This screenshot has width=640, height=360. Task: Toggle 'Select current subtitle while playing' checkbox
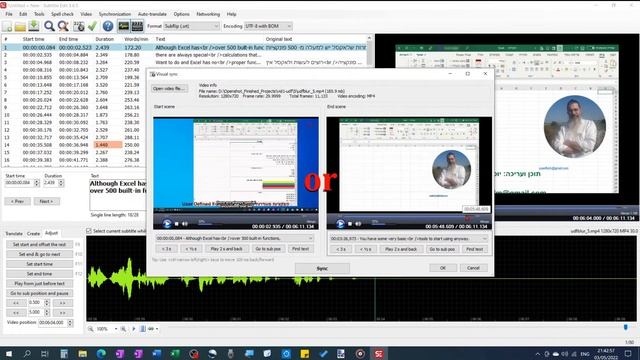(89, 231)
